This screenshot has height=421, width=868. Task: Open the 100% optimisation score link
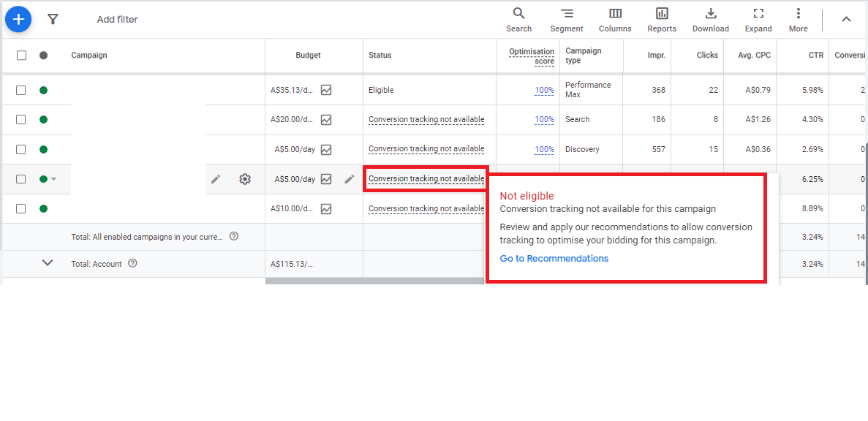pyautogui.click(x=544, y=90)
